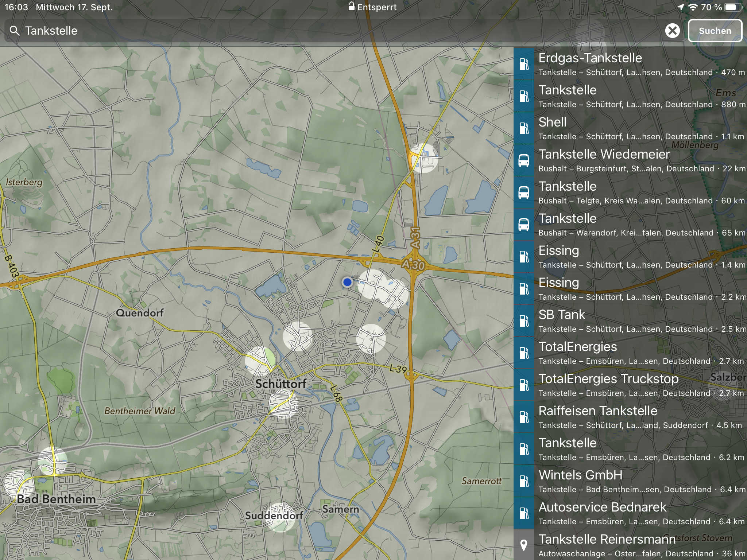Tap the bus icon for Telgte Bushalt result
Screen dimensions: 747x560
click(524, 192)
